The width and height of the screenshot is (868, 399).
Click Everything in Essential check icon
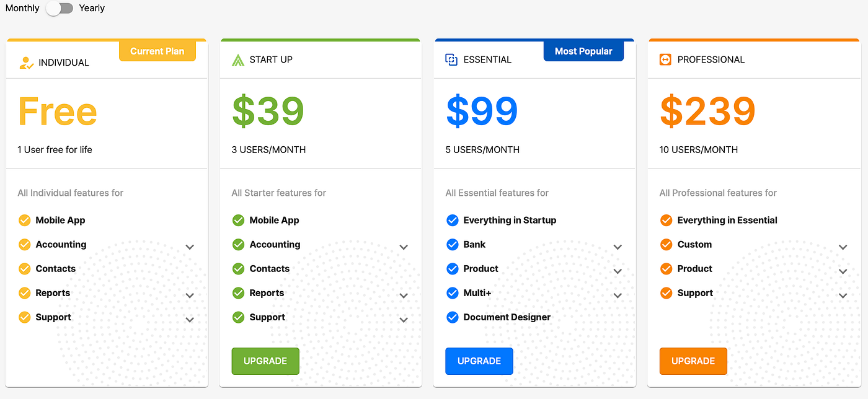666,220
